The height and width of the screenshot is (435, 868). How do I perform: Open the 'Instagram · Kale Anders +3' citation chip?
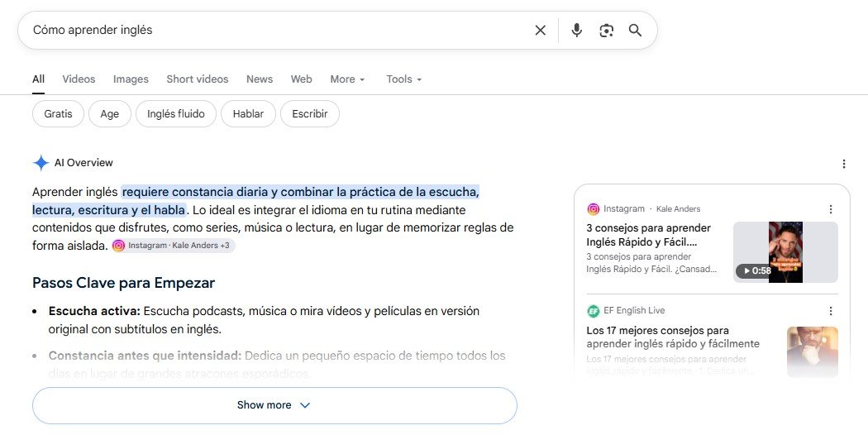point(174,246)
